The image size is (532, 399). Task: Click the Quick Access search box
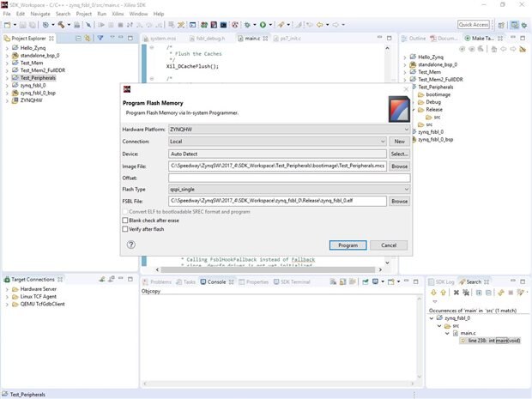pyautogui.click(x=474, y=25)
